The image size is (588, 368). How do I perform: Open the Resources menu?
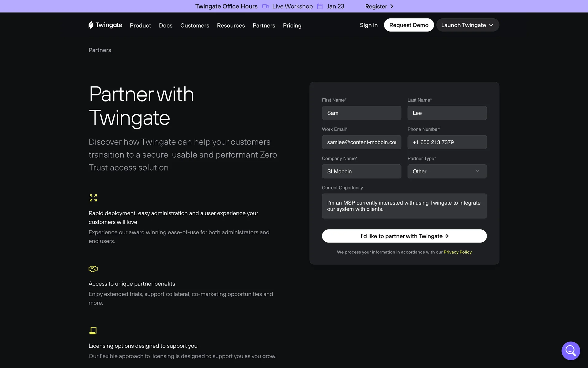point(231,25)
